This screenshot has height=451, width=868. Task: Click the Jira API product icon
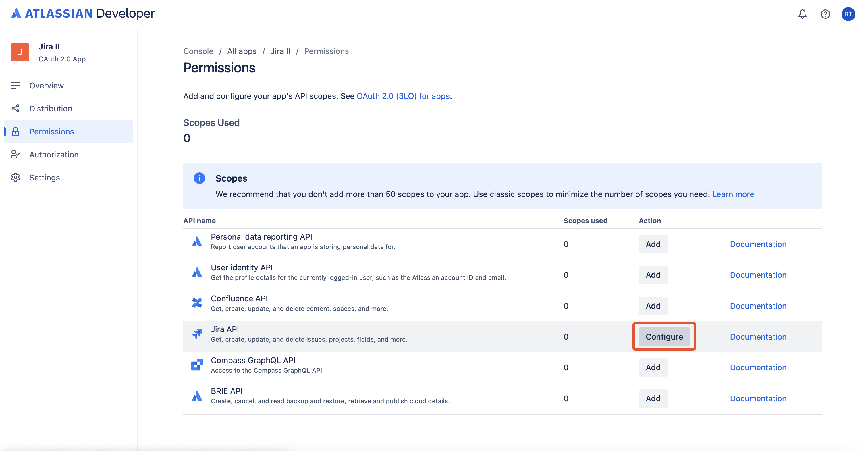pyautogui.click(x=197, y=334)
